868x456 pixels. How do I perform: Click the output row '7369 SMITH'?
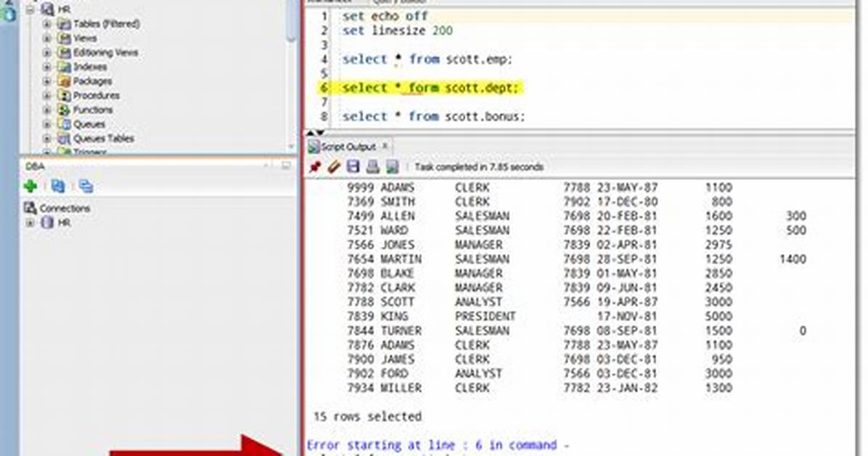[540, 202]
